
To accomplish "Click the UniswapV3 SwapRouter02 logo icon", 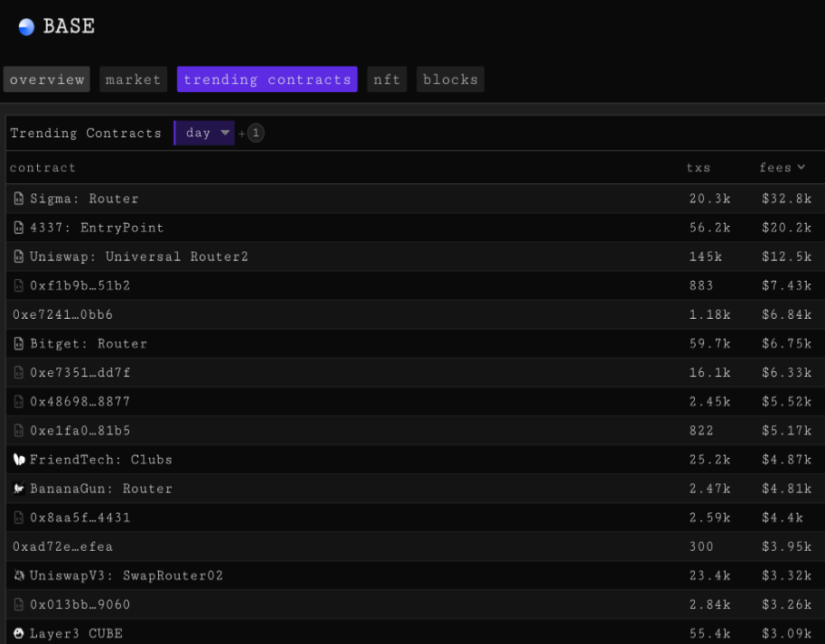I will point(18,575).
